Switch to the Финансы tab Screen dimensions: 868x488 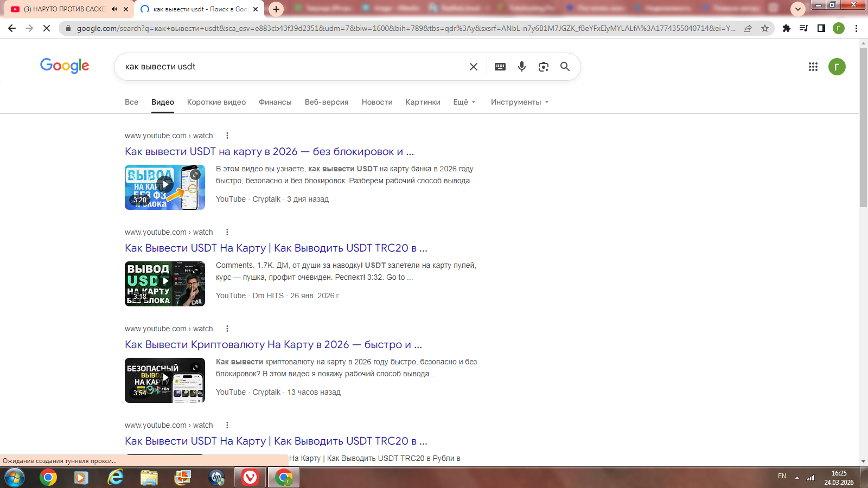click(x=275, y=102)
